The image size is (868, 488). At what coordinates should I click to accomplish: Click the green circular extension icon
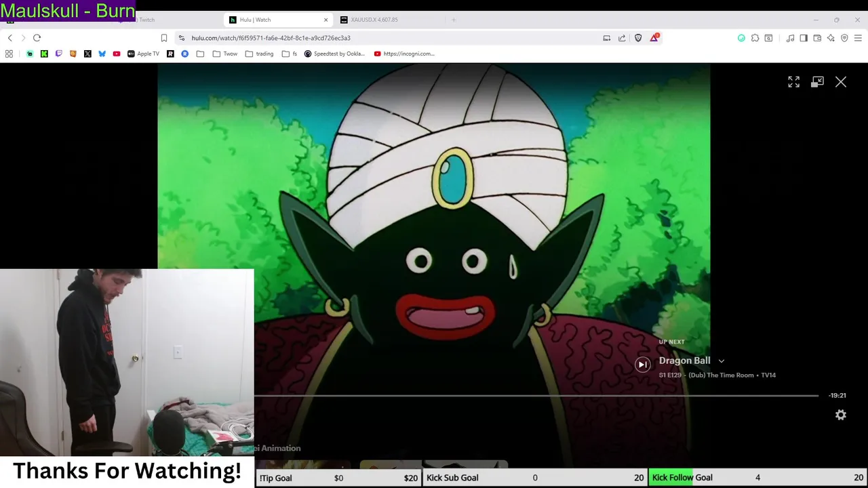point(741,38)
